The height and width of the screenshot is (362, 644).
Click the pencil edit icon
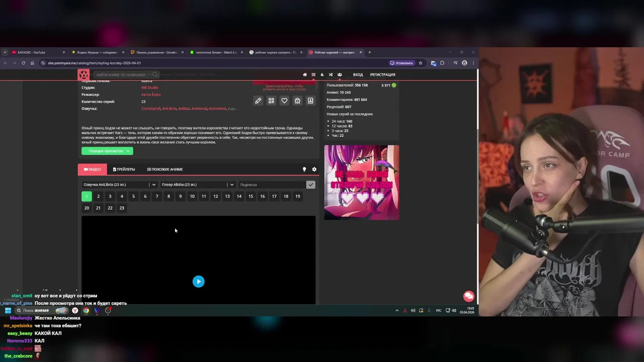[258, 101]
